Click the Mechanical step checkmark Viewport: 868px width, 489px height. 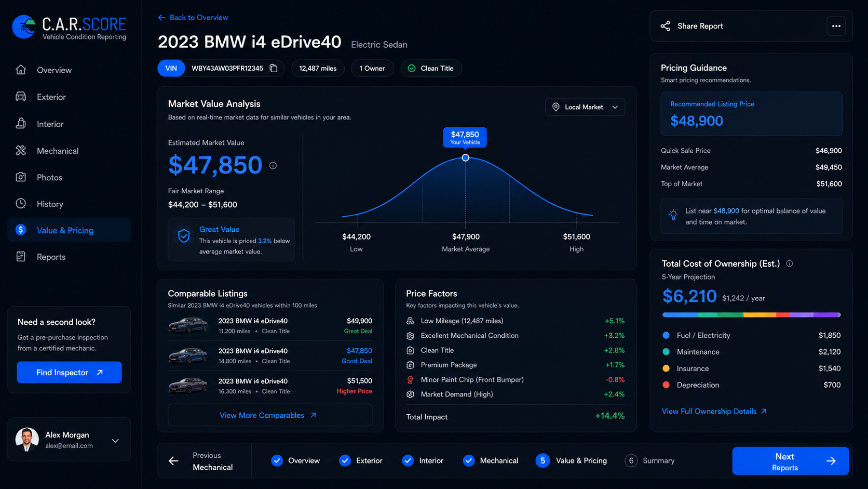(x=469, y=460)
